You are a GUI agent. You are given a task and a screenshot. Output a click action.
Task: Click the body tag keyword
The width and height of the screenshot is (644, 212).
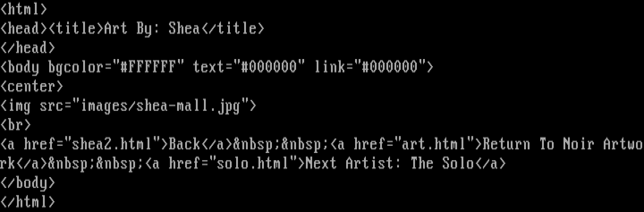[x=24, y=67]
